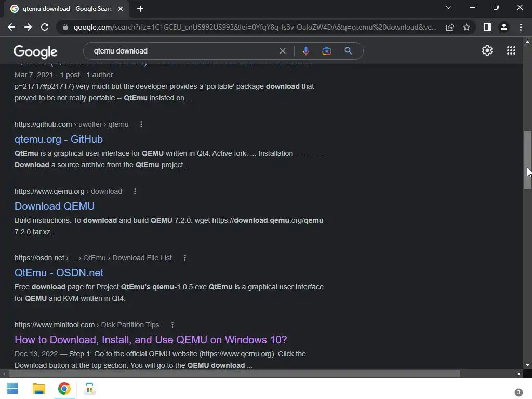Open Chrome three-dot menu
This screenshot has height=399, width=532.
pos(521,27)
